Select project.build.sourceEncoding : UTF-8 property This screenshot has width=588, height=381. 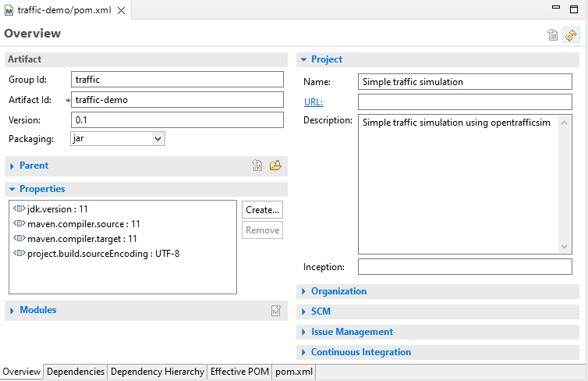pos(104,254)
